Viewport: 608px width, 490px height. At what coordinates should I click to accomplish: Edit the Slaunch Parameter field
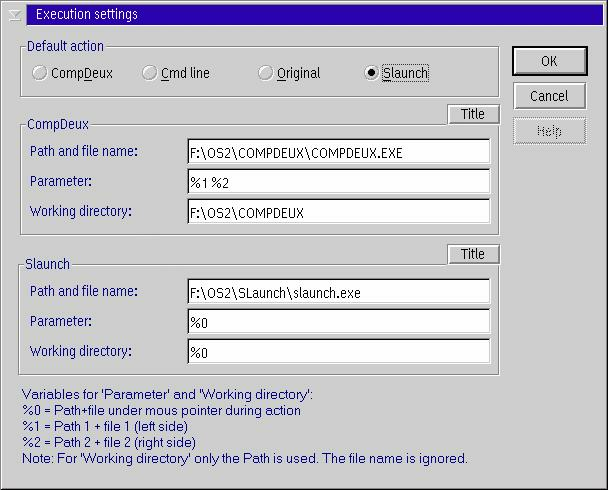click(339, 322)
